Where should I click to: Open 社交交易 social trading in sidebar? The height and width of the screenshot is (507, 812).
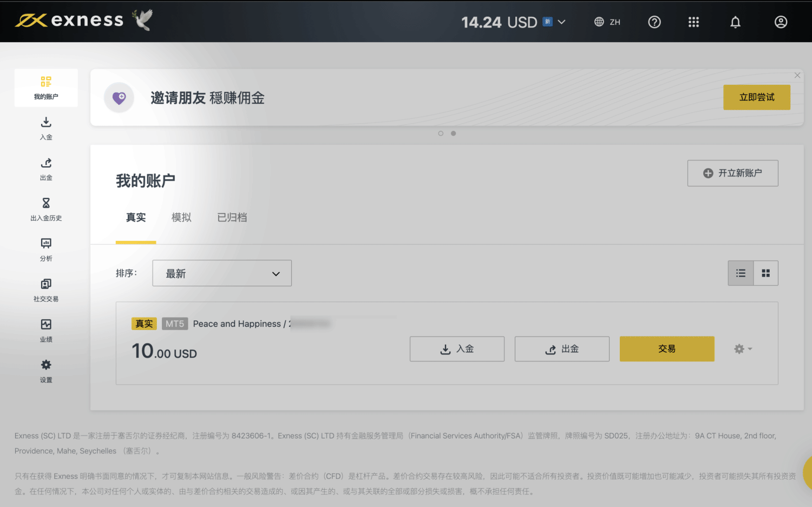[x=46, y=290]
